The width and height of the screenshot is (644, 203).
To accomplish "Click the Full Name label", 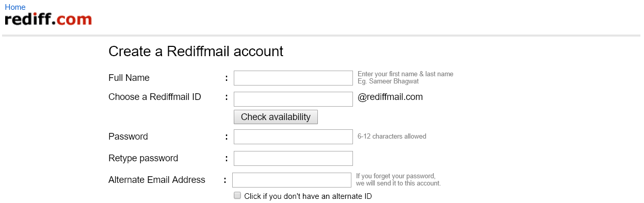I will tap(129, 78).
